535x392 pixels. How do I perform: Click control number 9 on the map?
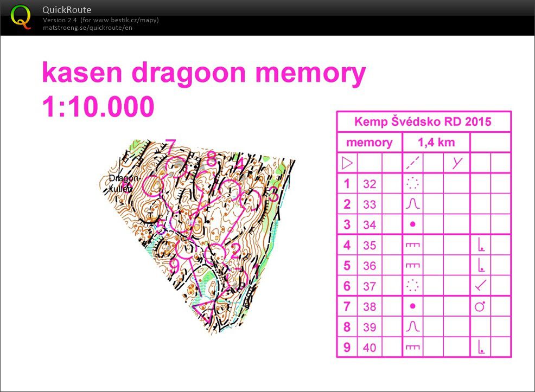coord(174,266)
